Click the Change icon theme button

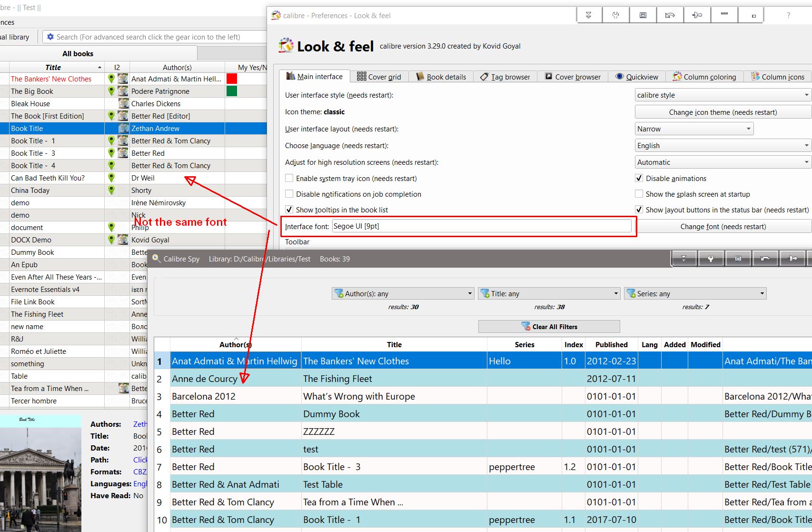[x=723, y=112]
